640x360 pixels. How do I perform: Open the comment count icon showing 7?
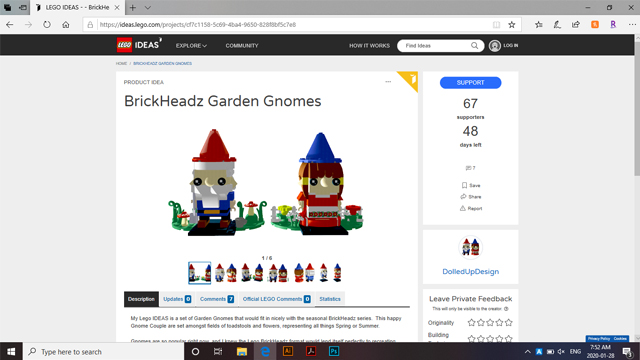[x=469, y=168]
